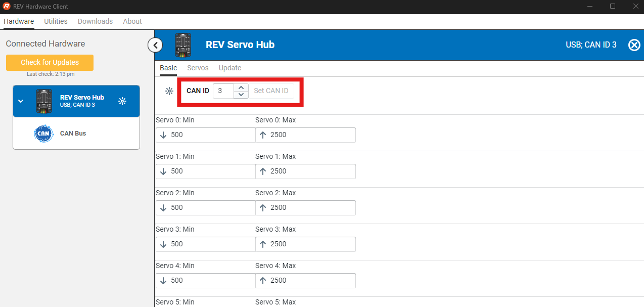Screen dimensions: 644x307
Task: Click the REV logo in the title bar
Action: tap(7, 7)
